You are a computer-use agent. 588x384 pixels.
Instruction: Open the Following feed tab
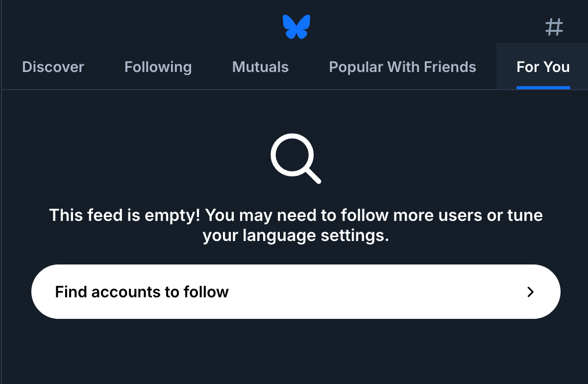coord(158,67)
